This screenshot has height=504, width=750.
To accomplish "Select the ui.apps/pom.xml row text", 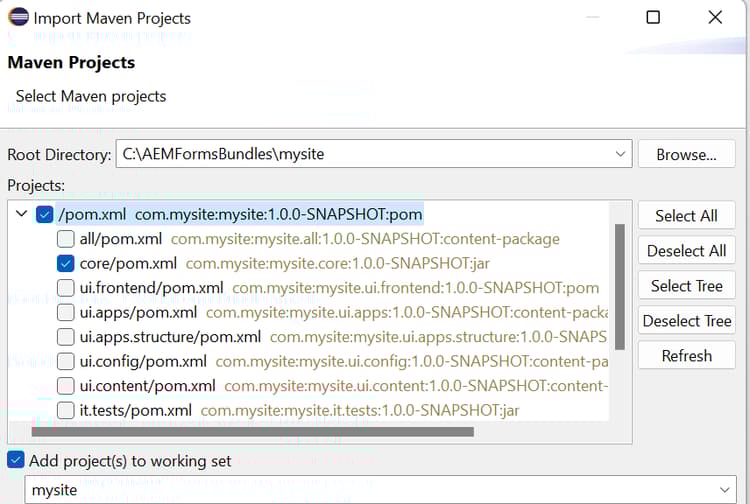I will point(343,312).
